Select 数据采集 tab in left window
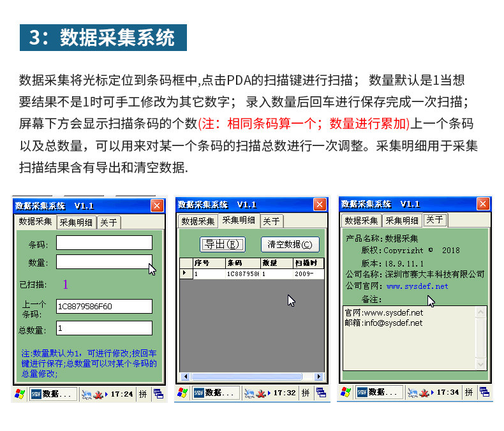504x431 pixels. point(35,222)
